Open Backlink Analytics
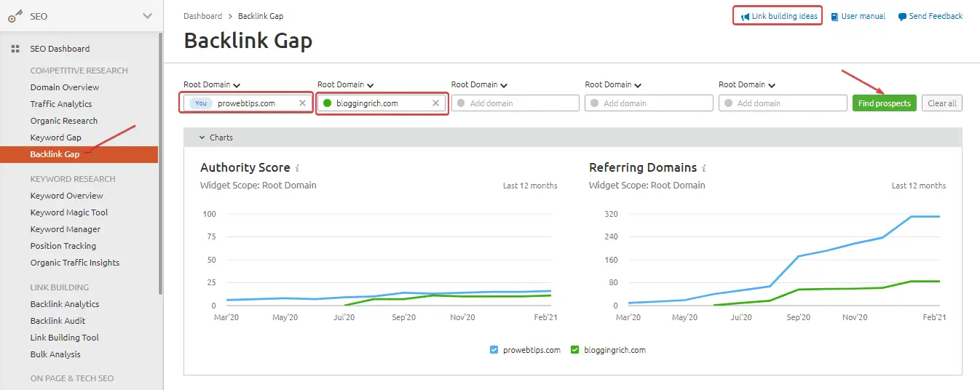 coord(65,304)
